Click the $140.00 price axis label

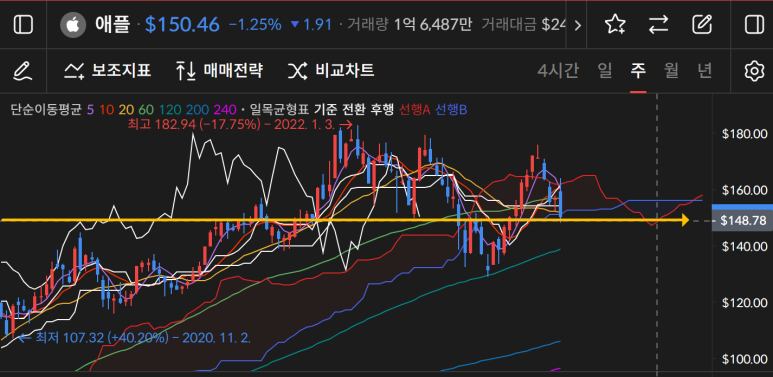pyautogui.click(x=743, y=246)
